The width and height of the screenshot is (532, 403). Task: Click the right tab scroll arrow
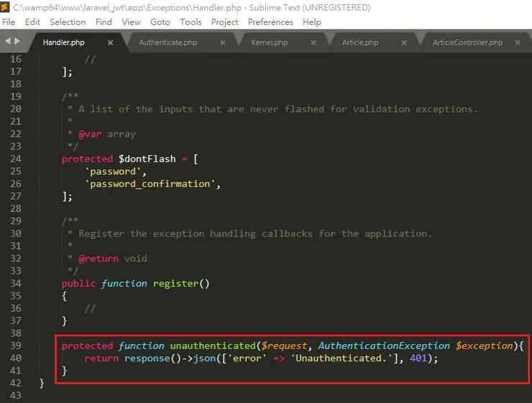point(17,42)
